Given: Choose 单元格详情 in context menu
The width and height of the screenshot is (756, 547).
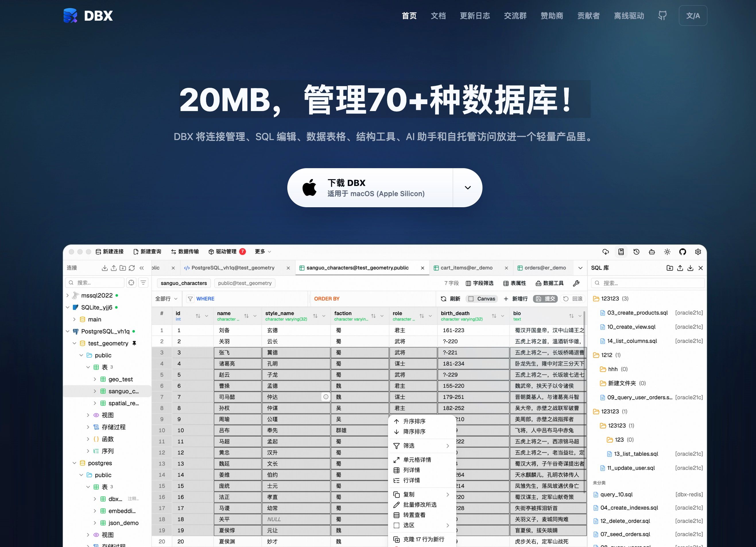Looking at the screenshot, I should point(422,460).
